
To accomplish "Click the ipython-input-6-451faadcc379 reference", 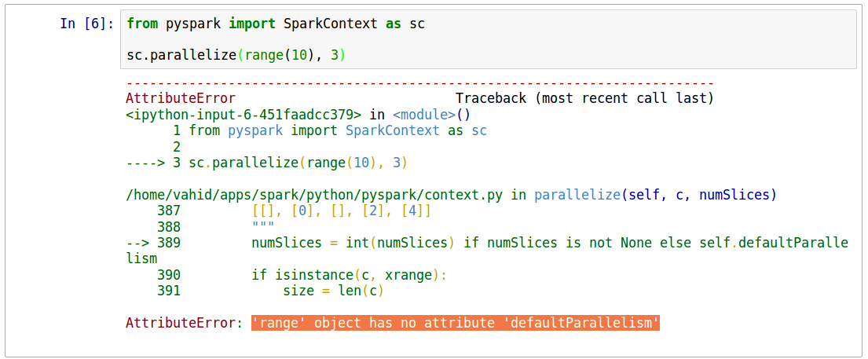I will pos(244,114).
